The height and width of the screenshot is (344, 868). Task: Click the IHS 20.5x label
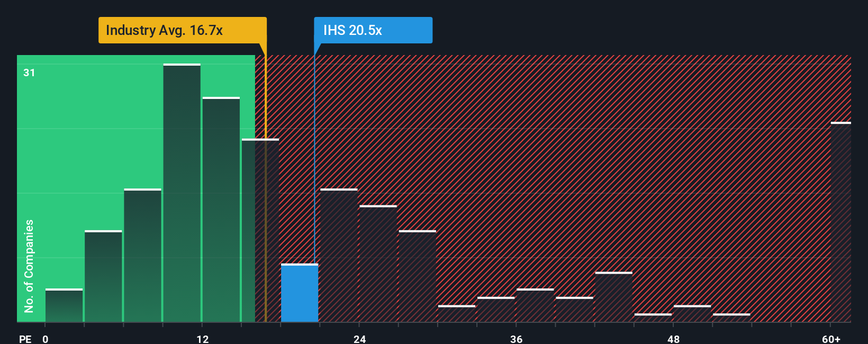click(x=373, y=30)
